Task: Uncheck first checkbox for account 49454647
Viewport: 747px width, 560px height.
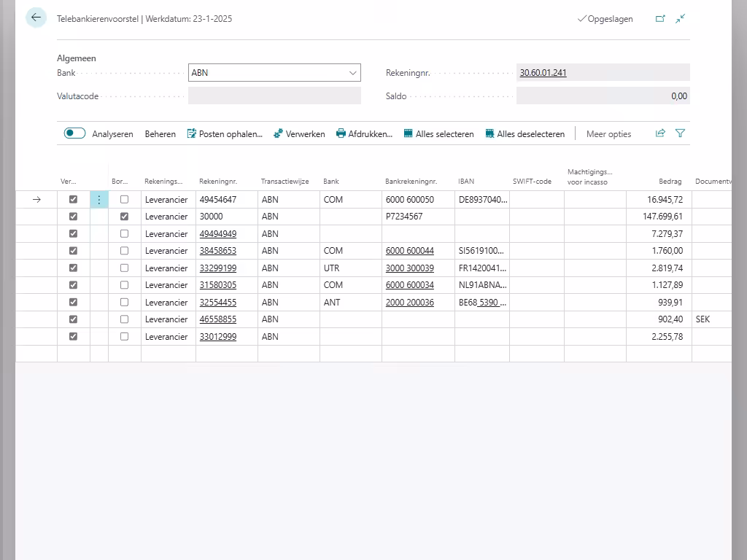Action: (x=73, y=200)
